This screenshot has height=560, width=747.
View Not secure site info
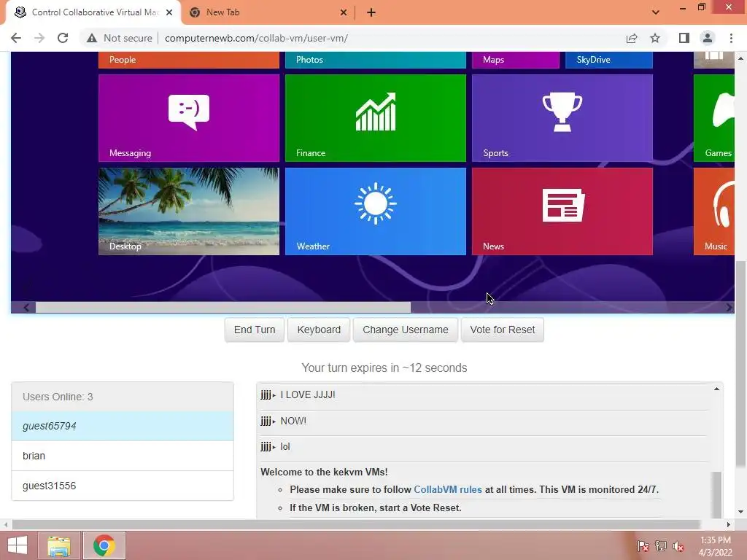click(x=119, y=38)
